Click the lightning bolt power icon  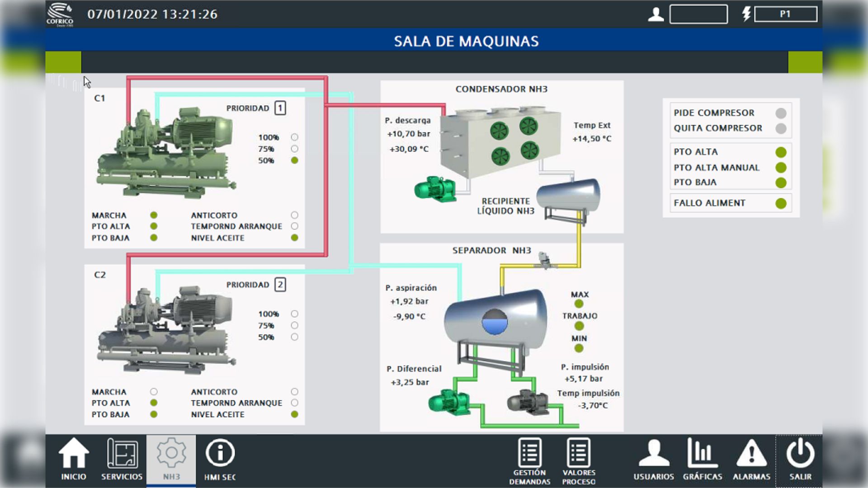[746, 14]
